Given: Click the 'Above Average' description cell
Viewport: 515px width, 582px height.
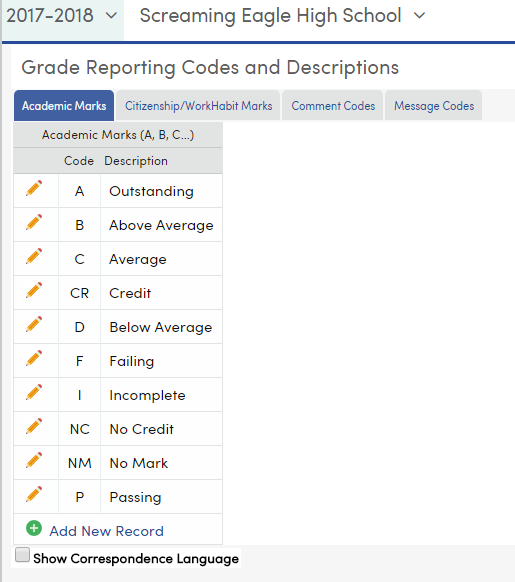Looking at the screenshot, I should [162, 225].
